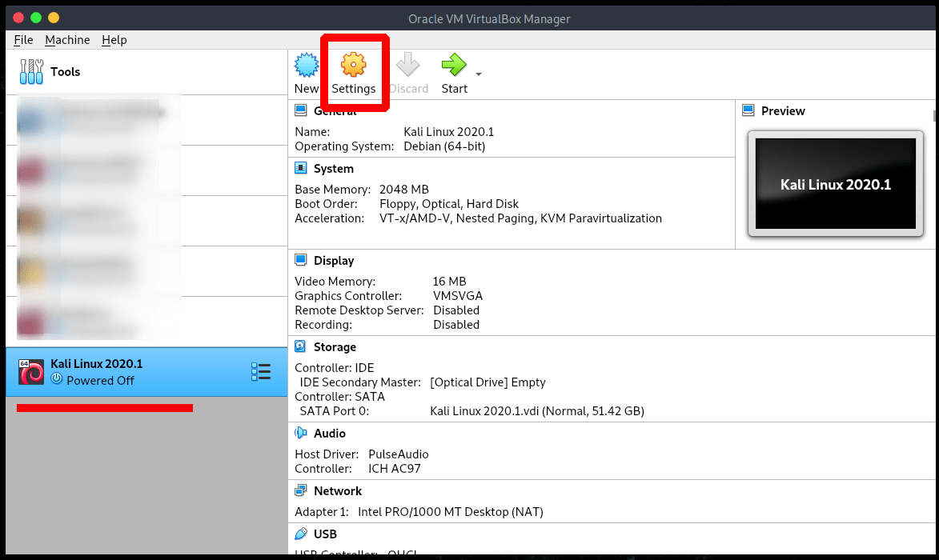Open the Display section header link
Screen dimensions: 939x560
tap(334, 261)
